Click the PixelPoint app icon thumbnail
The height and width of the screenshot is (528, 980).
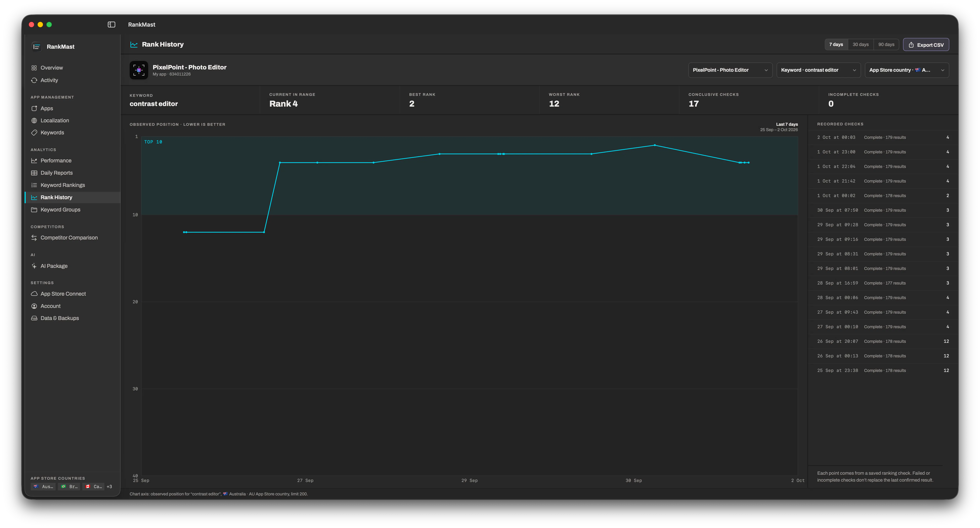click(x=139, y=70)
